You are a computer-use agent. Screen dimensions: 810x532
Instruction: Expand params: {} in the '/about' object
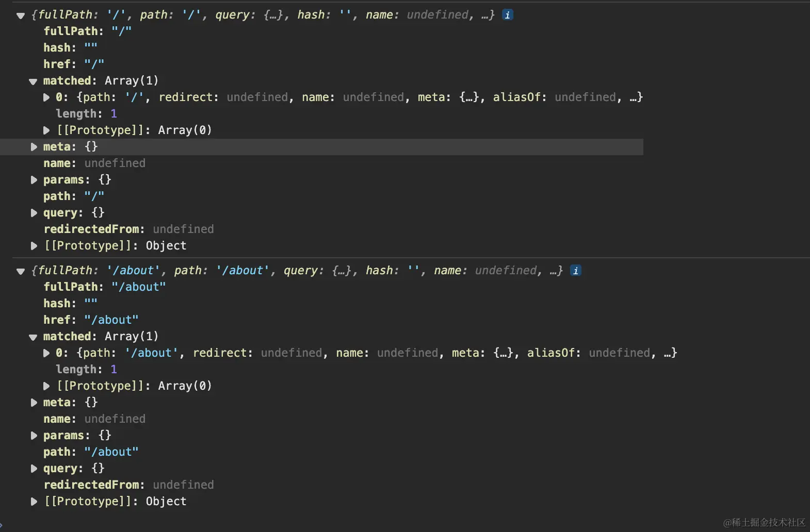[34, 436]
